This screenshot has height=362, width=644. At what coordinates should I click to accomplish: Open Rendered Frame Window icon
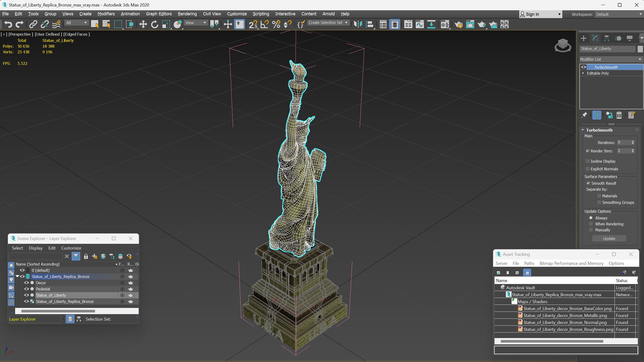click(470, 24)
